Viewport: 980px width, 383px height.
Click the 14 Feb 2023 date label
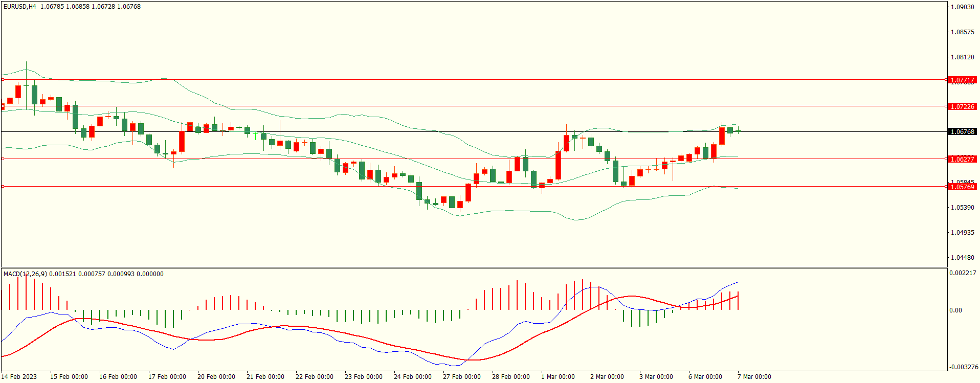point(19,377)
